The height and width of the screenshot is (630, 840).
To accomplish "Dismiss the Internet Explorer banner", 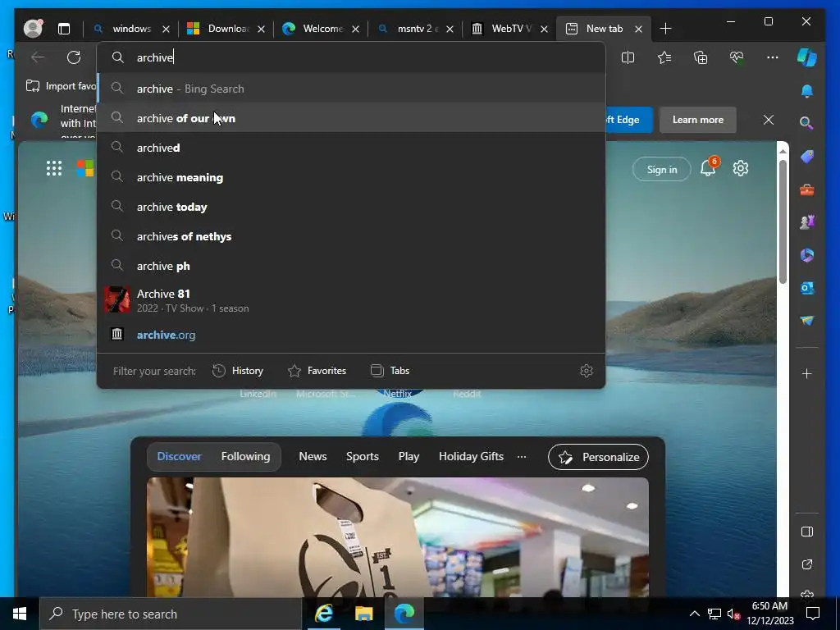I will click(768, 120).
